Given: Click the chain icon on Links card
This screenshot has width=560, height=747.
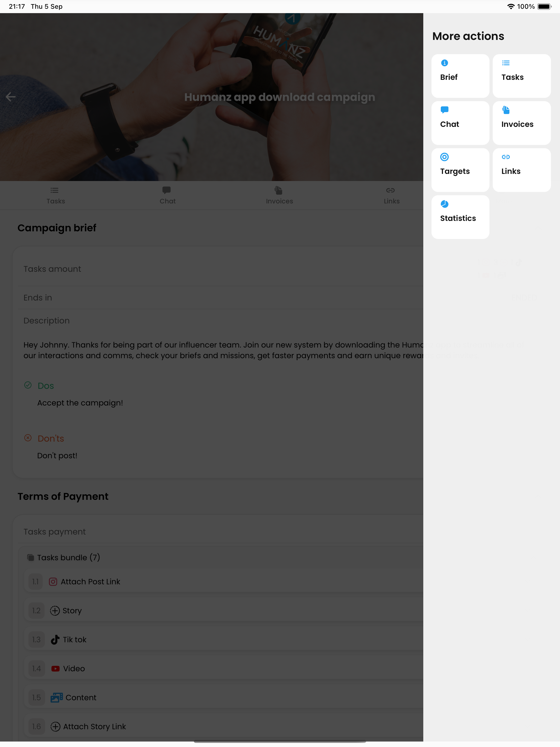Looking at the screenshot, I should (506, 157).
